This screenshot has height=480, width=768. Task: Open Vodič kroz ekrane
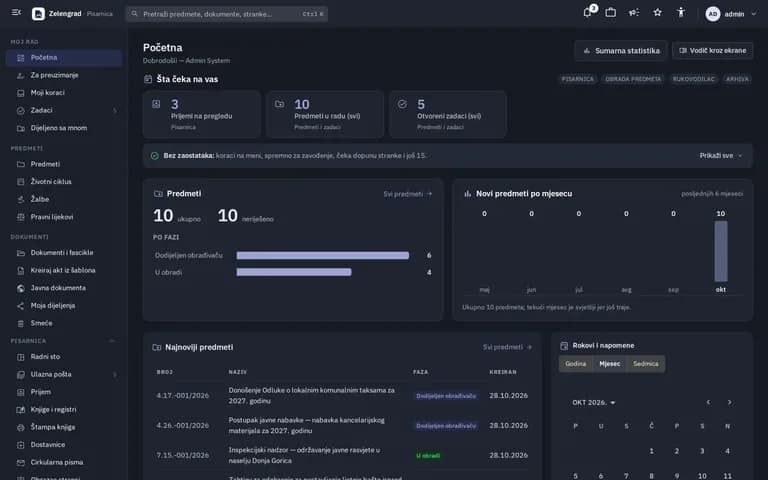(x=713, y=50)
